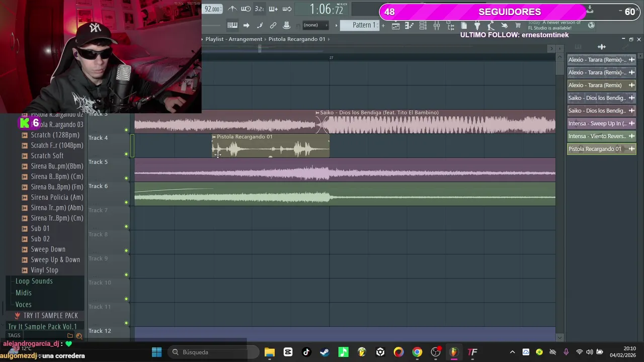Click the Saiko - Dios los Bendiga clip title
This screenshot has height=362, width=644.
(x=379, y=113)
